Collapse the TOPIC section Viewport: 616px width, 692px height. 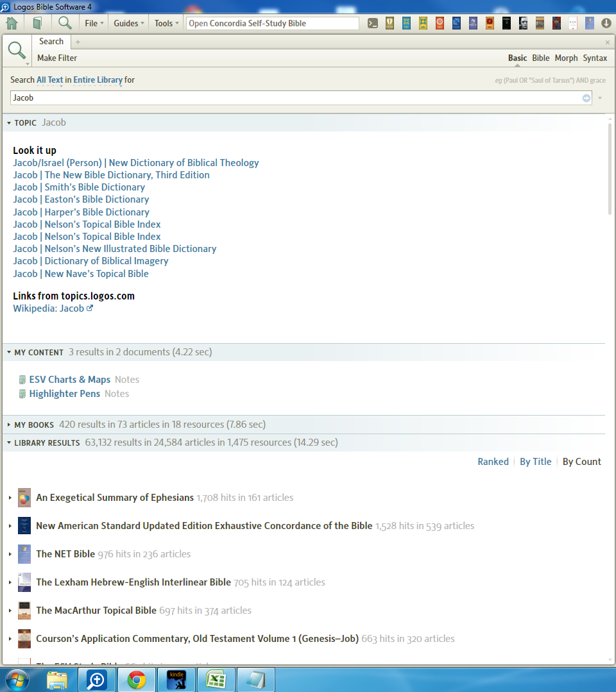9,123
